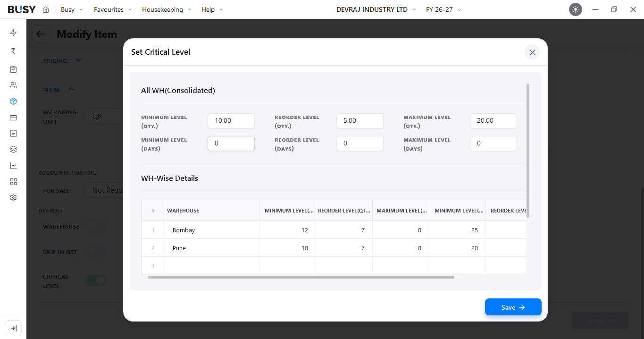
Task: Click Bombay's reorder level value 7
Action: (x=344, y=230)
